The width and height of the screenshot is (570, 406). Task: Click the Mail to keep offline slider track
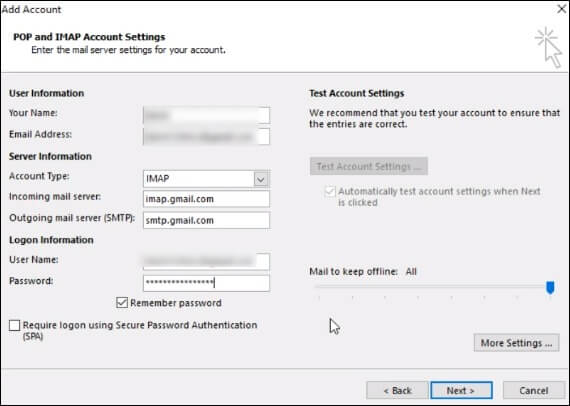click(x=433, y=287)
